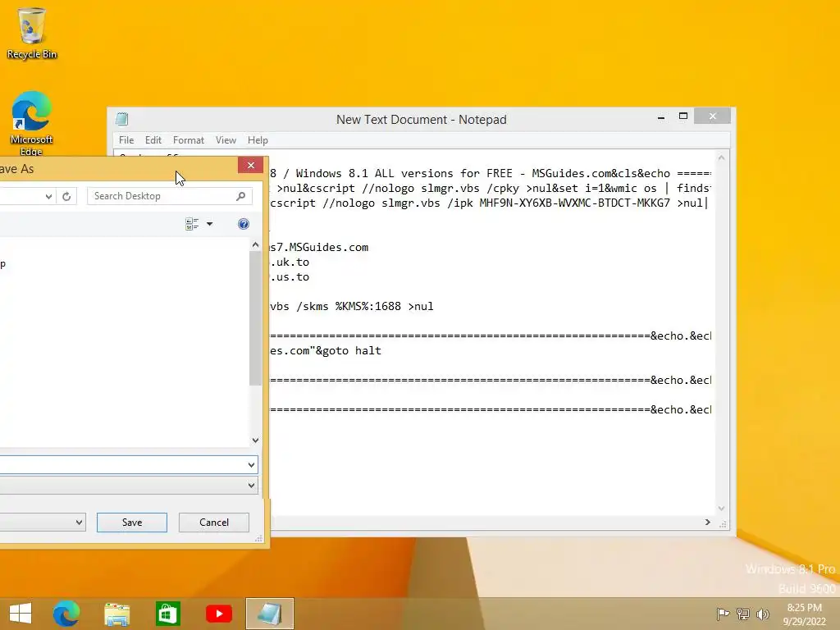Open the Help menu in Notepad
Screen dimensions: 840x630
click(258, 139)
